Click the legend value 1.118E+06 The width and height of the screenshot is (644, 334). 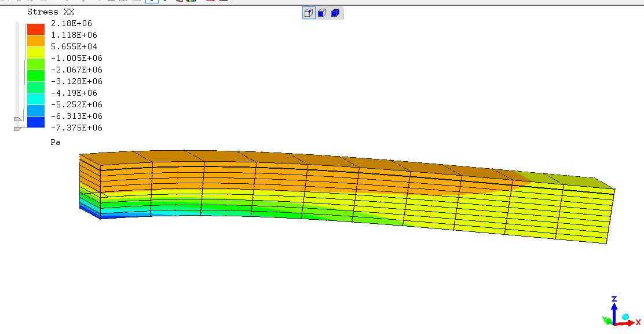coord(74,35)
